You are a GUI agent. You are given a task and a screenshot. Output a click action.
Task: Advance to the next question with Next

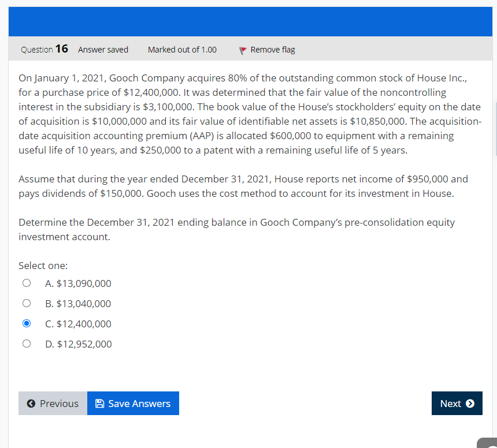tap(457, 403)
